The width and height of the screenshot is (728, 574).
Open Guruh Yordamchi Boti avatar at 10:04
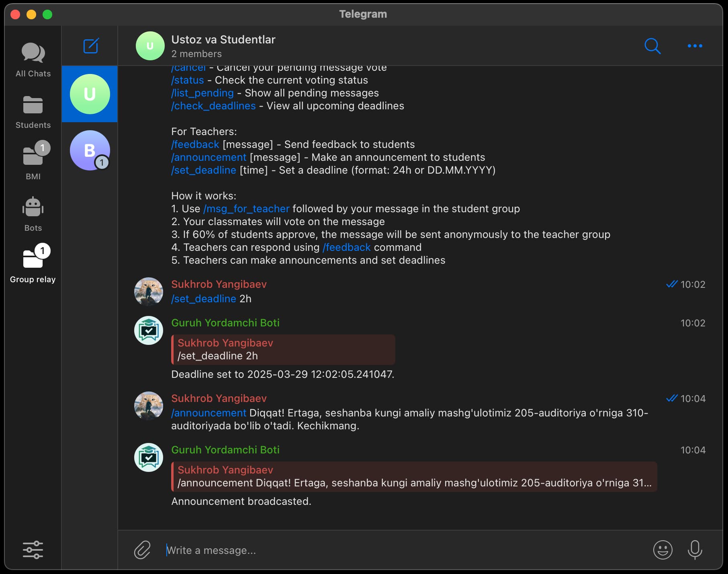point(149,457)
